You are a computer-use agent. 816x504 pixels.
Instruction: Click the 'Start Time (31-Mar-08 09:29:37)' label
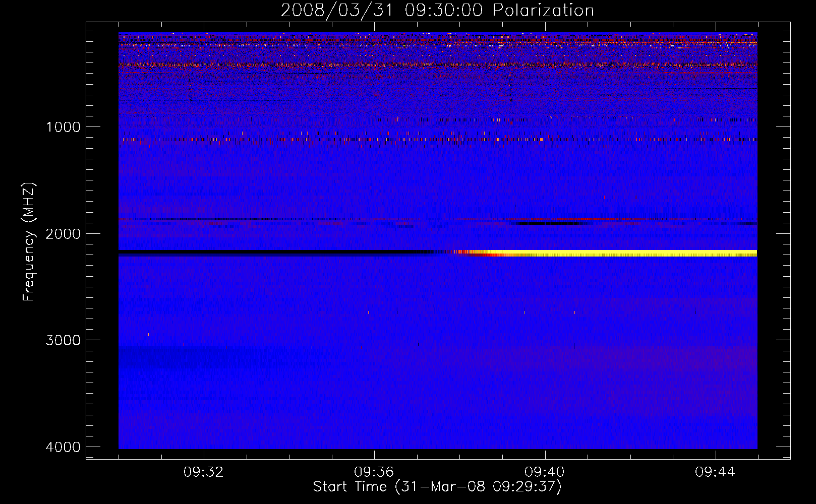point(437,487)
